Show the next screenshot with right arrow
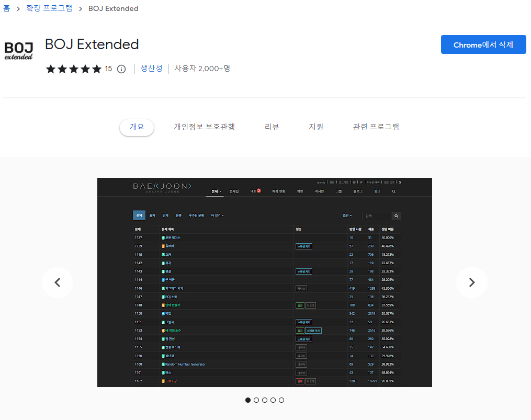This screenshot has height=420, width=531. pyautogui.click(x=472, y=282)
